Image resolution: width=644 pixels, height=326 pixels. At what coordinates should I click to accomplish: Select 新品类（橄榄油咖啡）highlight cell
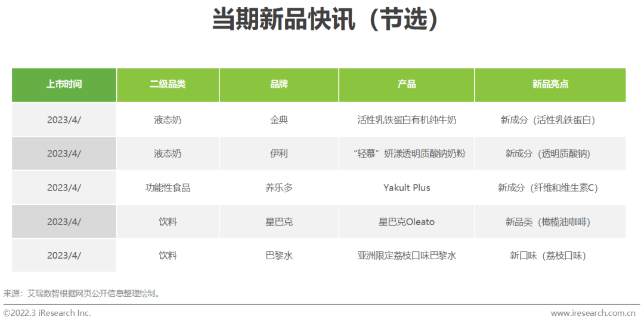click(550, 222)
